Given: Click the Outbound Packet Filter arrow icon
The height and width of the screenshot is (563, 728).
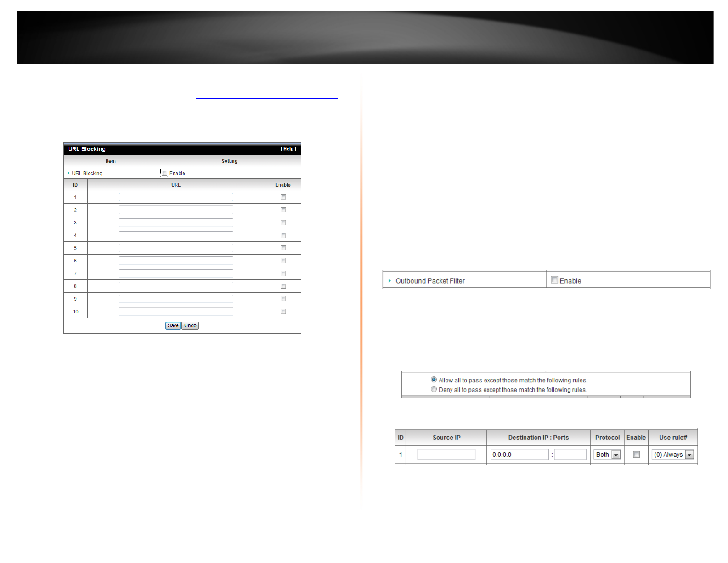Looking at the screenshot, I should coord(389,281).
